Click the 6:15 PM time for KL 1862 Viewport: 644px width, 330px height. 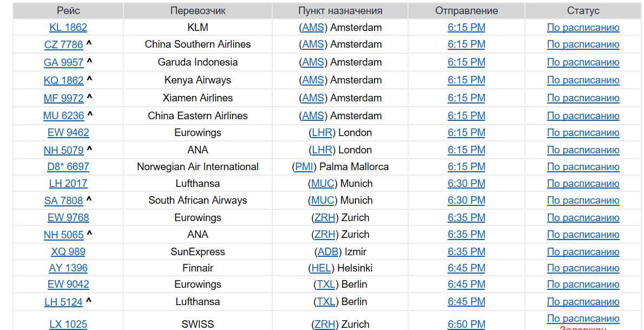tap(466, 28)
